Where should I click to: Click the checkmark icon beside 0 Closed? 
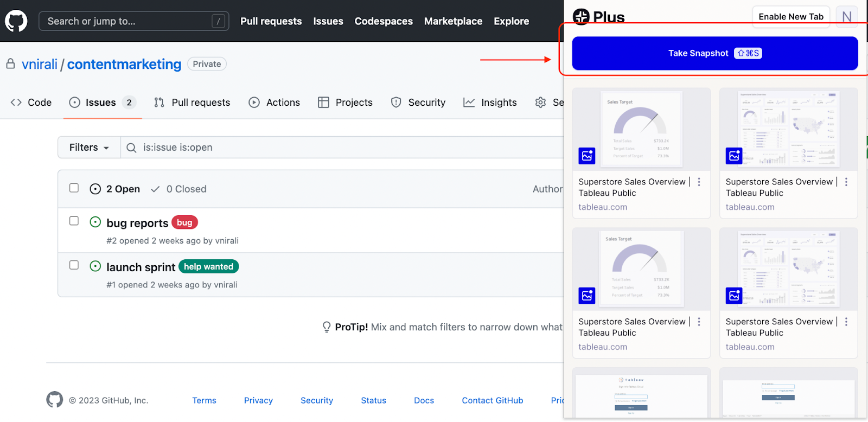155,189
